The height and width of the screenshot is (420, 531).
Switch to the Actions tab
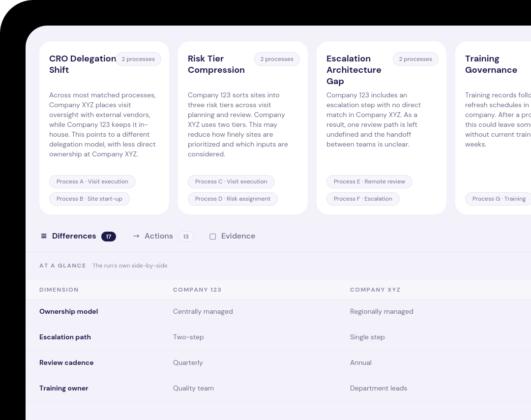coord(163,236)
